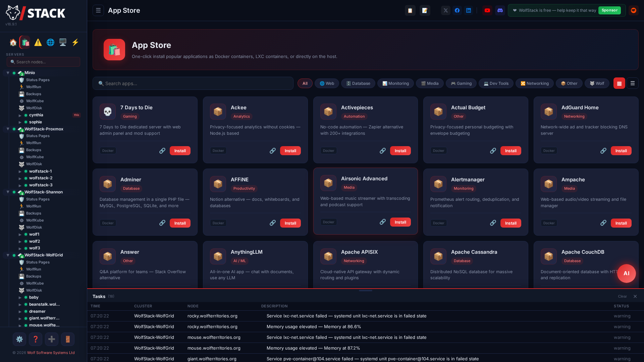The width and height of the screenshot is (644, 362).
Task: Open the lightning bolt sidebar icon
Action: pos(75,42)
